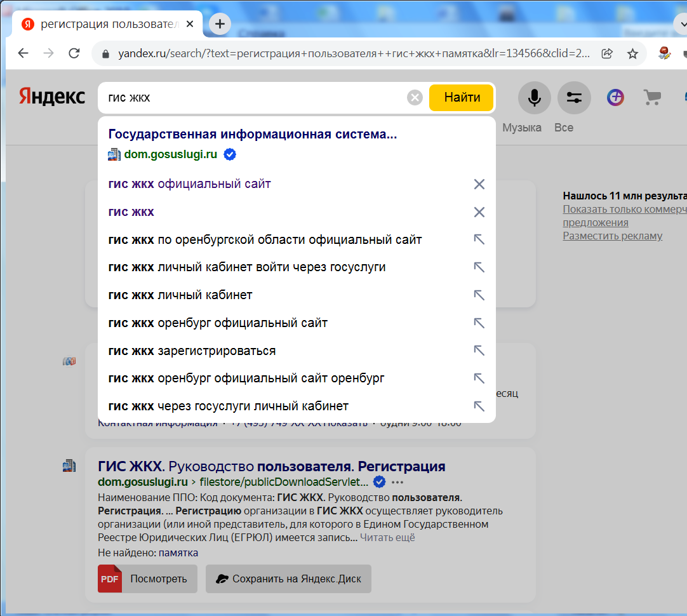
Task: Insert 'по оренбургской области официальный сайт' suggestion via arrow
Action: pyautogui.click(x=479, y=239)
